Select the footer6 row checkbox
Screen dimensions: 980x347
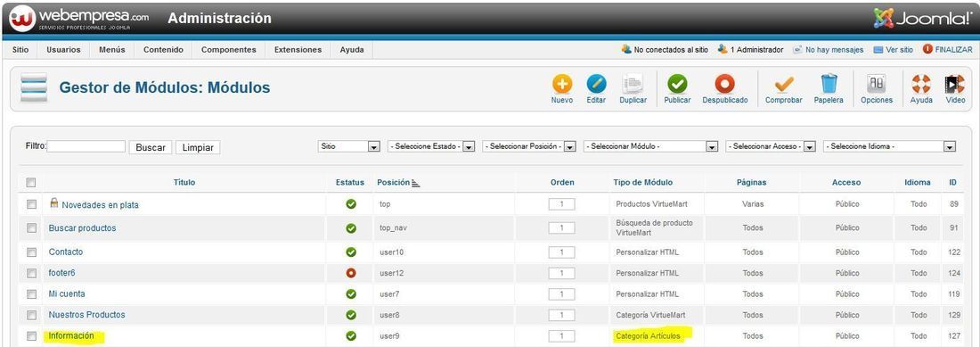pyautogui.click(x=31, y=273)
